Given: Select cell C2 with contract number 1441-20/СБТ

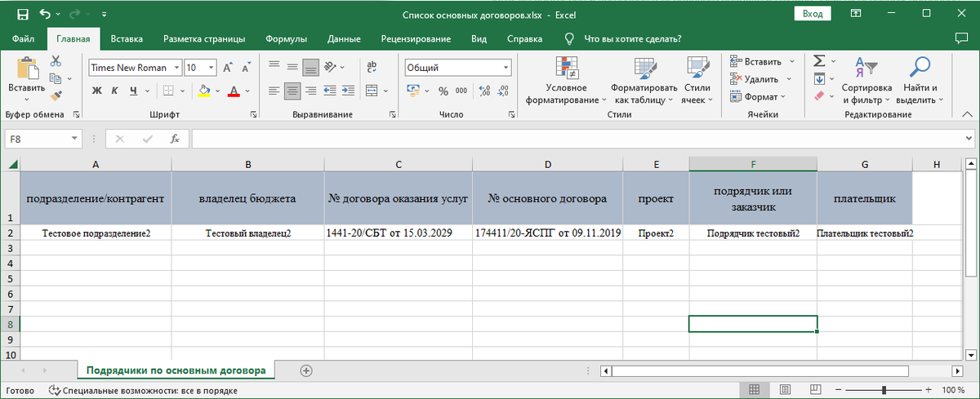Looking at the screenshot, I should tap(398, 233).
